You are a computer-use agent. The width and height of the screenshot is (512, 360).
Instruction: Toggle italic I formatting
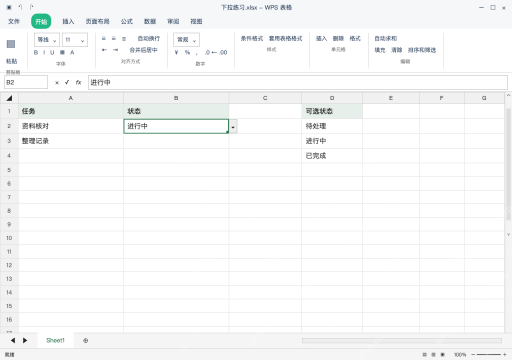click(44, 52)
